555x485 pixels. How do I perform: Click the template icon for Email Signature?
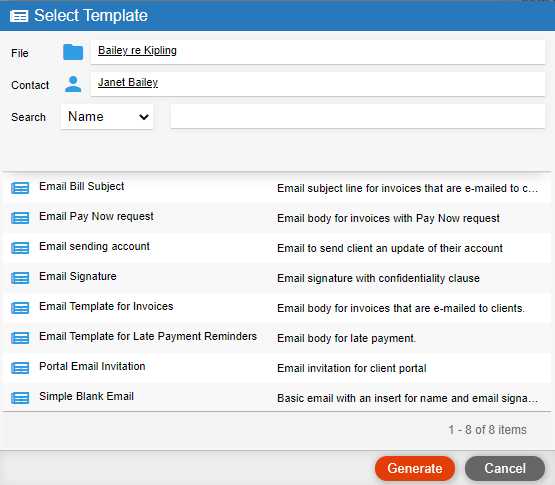click(20, 278)
